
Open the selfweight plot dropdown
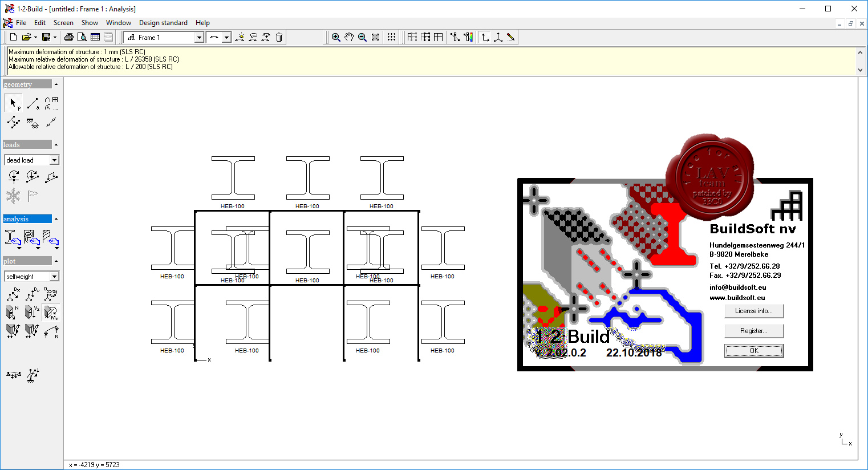click(55, 277)
